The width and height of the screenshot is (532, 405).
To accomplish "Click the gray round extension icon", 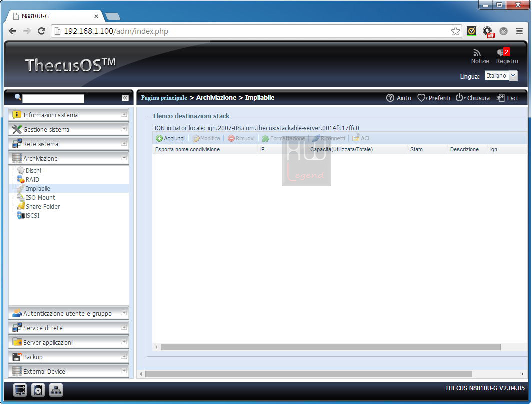I will coord(504,31).
